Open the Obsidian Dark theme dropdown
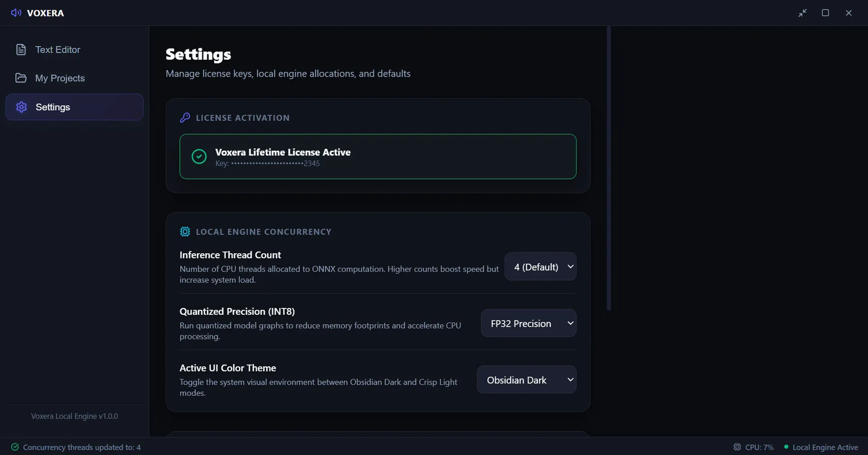Image resolution: width=868 pixels, height=455 pixels. 527,379
